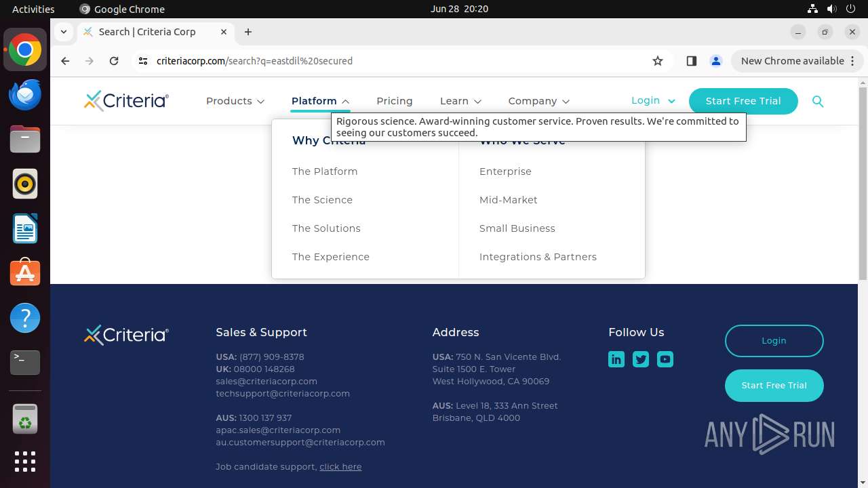Image resolution: width=868 pixels, height=488 pixels.
Task: Open the site search magnifier icon
Action: pos(818,101)
